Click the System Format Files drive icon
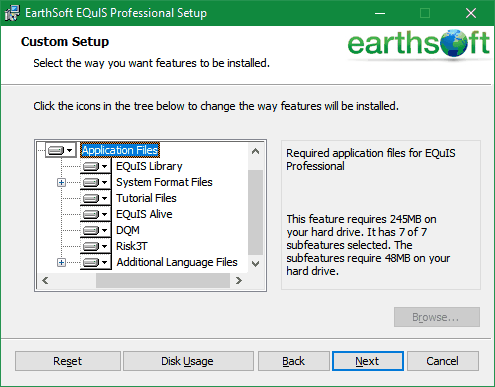Screen dimensions: 495x387 click(95, 182)
